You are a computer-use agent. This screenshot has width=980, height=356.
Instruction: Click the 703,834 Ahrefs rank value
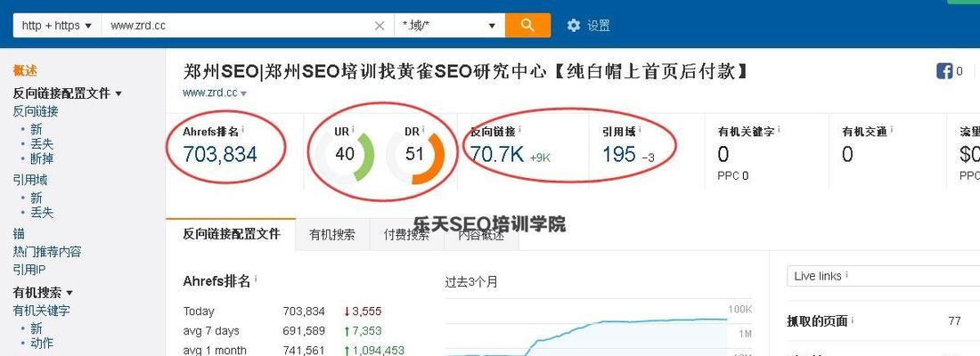pyautogui.click(x=220, y=154)
